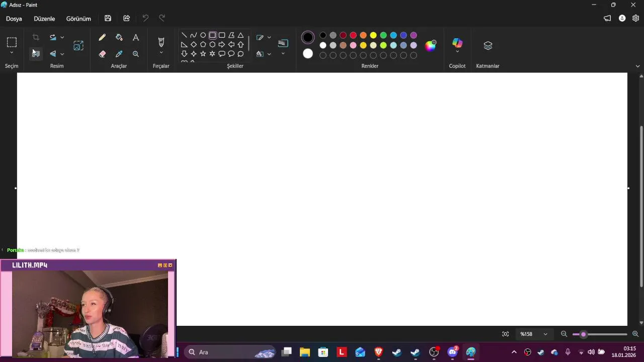Choose the triangle shape
The width and height of the screenshot is (644, 362).
click(240, 35)
